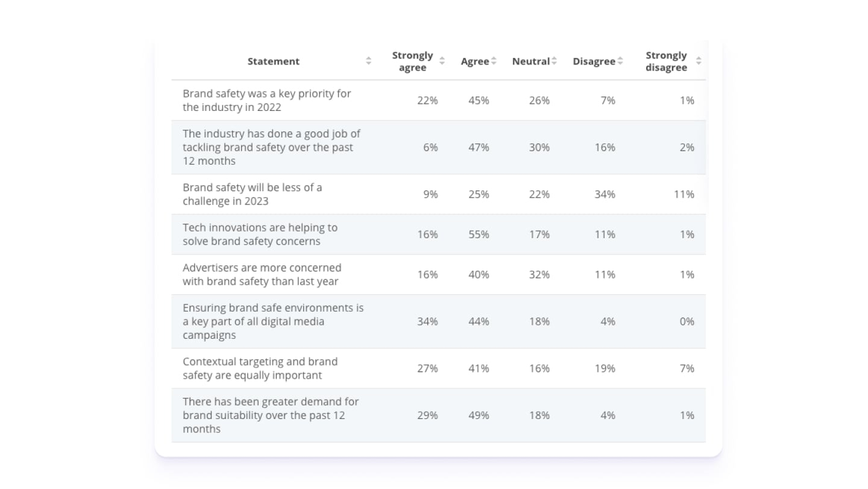Screen dimensions: 868x489
Task: Select the 'Tech innovations are helping' statement row
Action: coord(260,234)
